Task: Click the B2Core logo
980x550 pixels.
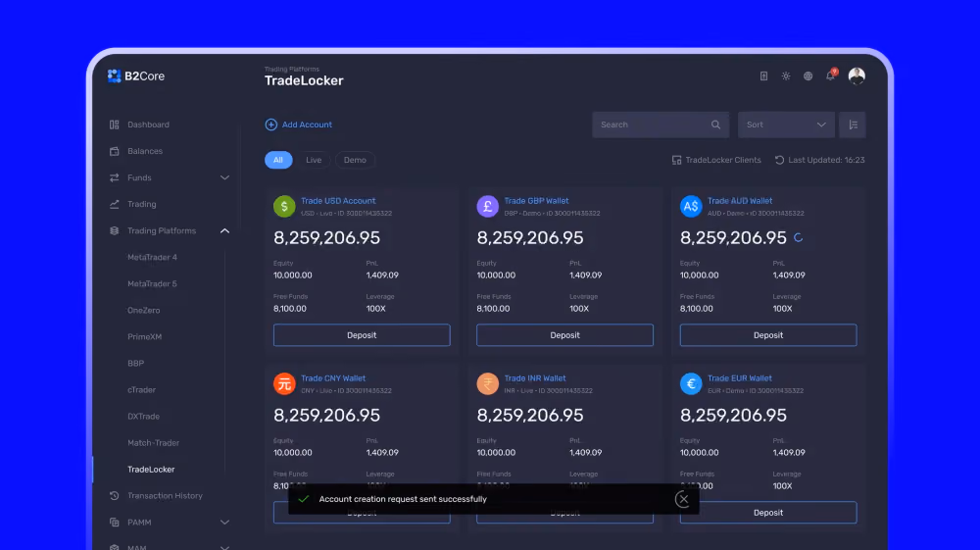Action: point(136,76)
